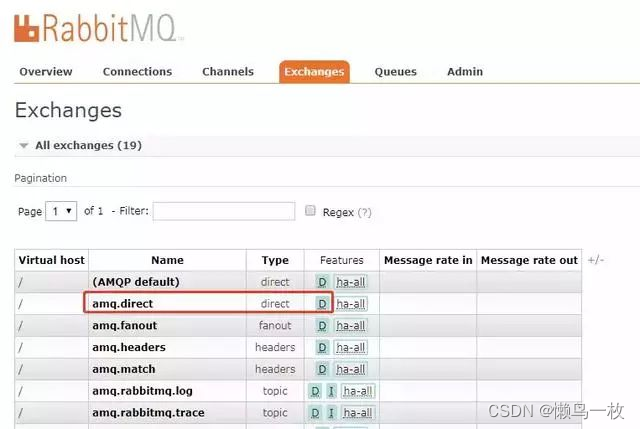Sort by Message rate out header
This screenshot has width=640, height=429.
[529, 260]
